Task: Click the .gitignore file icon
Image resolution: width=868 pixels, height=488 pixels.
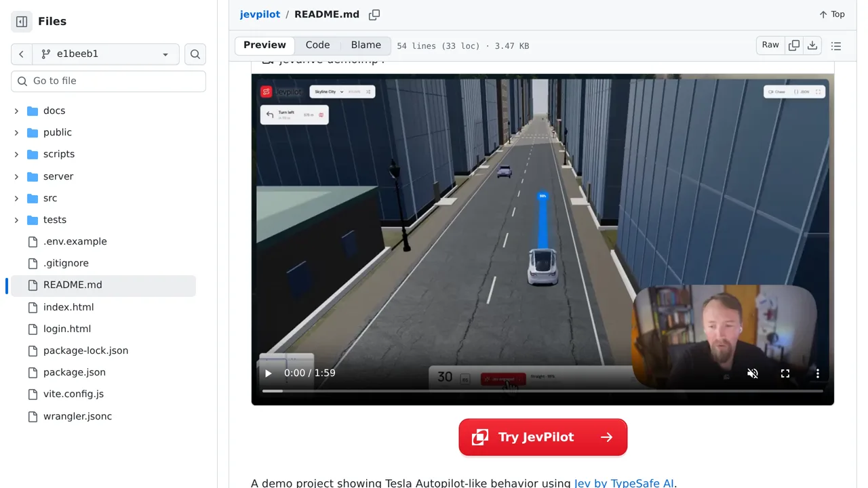Action: click(33, 263)
